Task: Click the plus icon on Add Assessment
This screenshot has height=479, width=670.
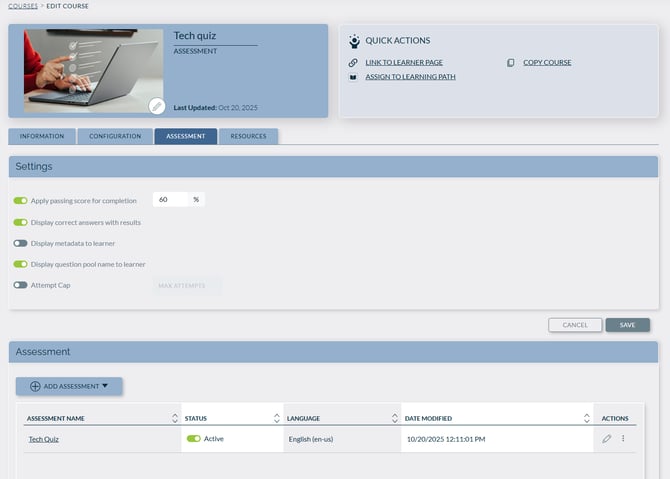Action: tap(35, 386)
